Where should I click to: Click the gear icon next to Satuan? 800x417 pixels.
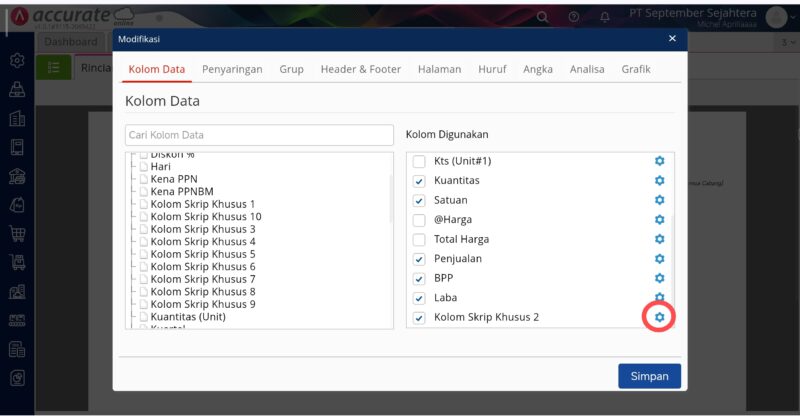(659, 200)
